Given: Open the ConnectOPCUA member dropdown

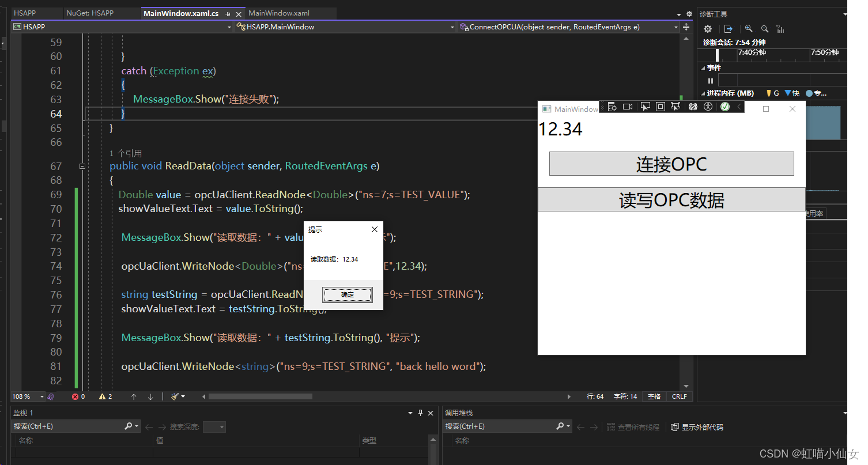Looking at the screenshot, I should coord(676,27).
